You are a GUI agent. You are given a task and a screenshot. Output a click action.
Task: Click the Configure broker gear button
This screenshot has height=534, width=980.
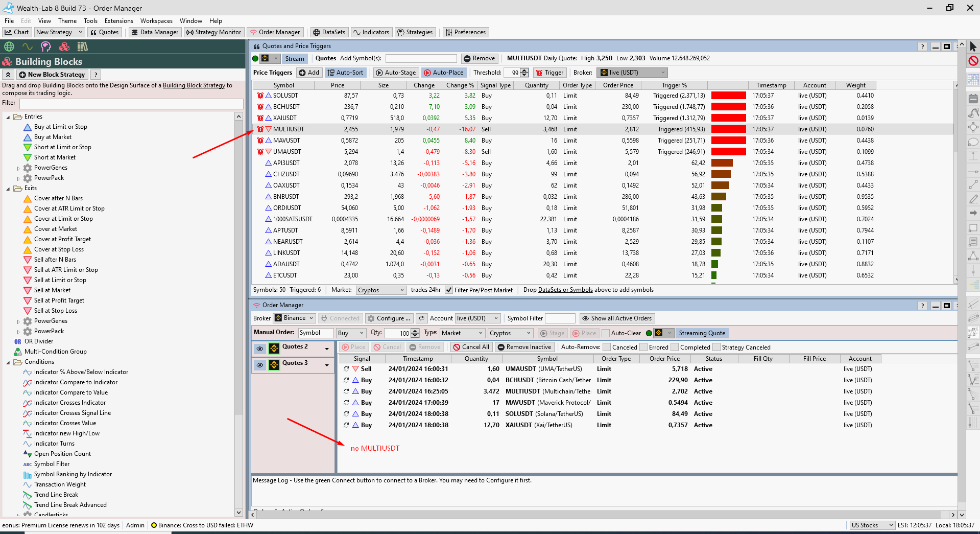(x=389, y=318)
